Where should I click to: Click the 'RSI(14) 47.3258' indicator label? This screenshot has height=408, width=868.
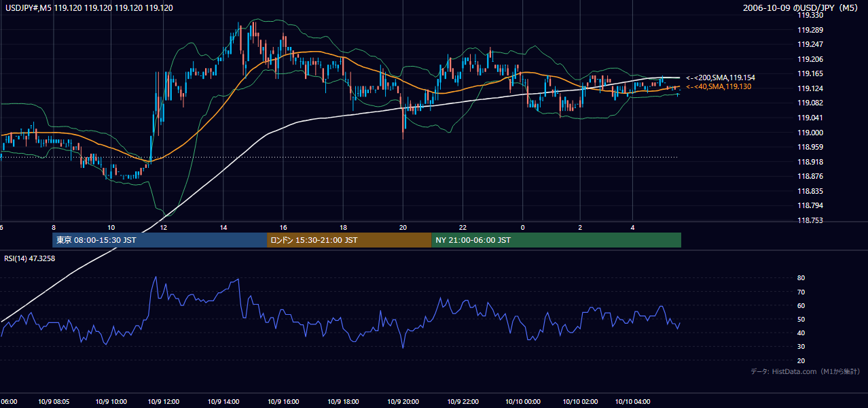coord(30,258)
